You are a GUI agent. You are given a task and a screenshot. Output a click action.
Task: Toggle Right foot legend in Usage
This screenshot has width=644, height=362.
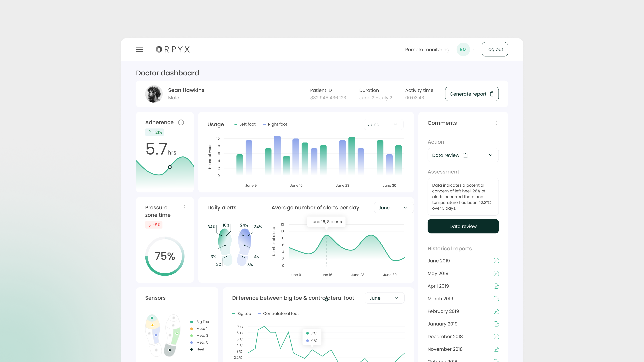pyautogui.click(x=275, y=124)
